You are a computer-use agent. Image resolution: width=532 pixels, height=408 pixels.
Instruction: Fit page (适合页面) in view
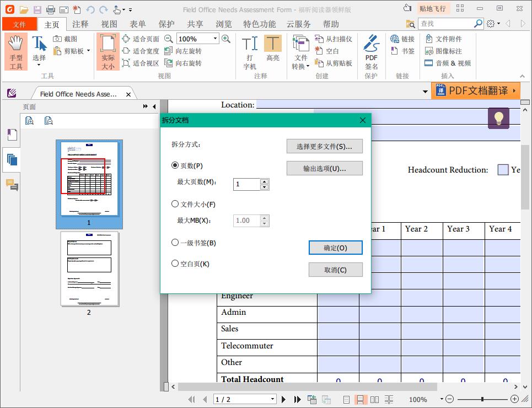click(141, 39)
